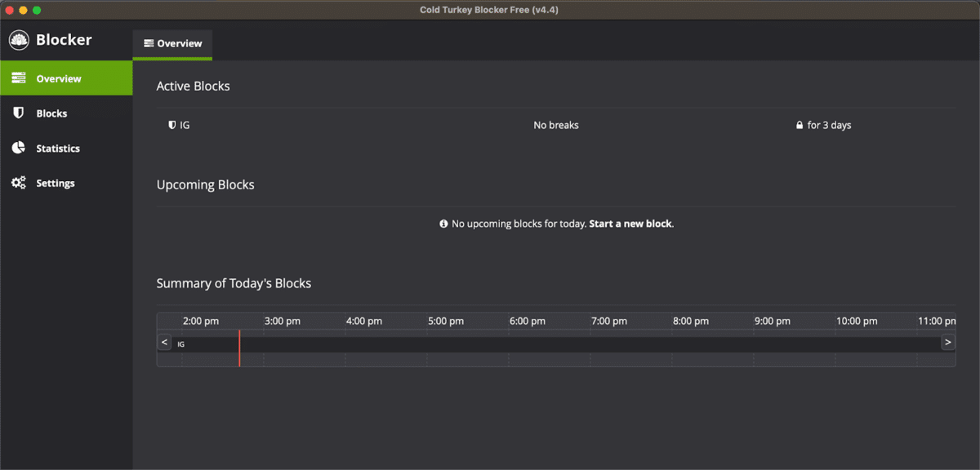980x470 pixels.
Task: Click the IG bar in today's timeline
Action: pyautogui.click(x=556, y=344)
